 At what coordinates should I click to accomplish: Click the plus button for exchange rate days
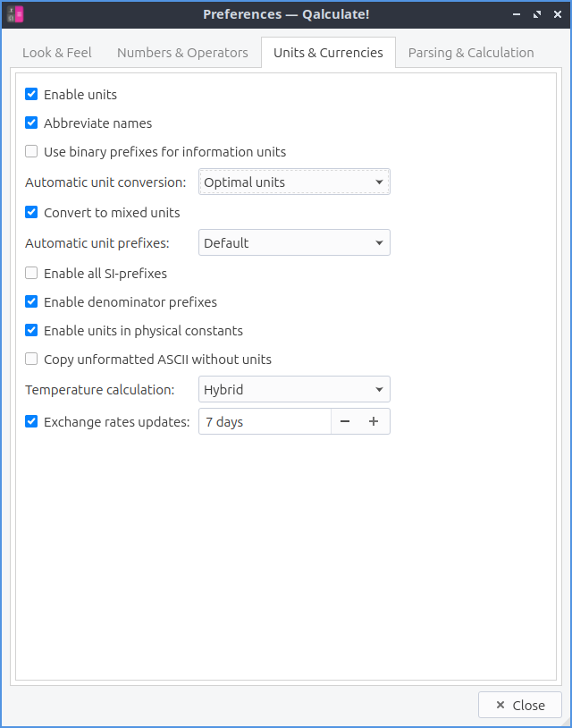[x=374, y=422]
